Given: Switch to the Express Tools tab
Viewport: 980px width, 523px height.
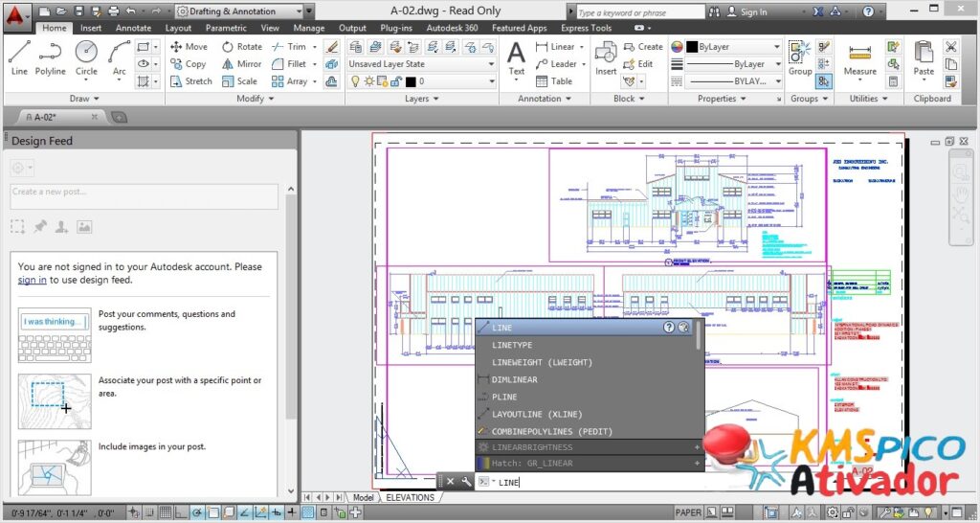Looking at the screenshot, I should click(587, 28).
